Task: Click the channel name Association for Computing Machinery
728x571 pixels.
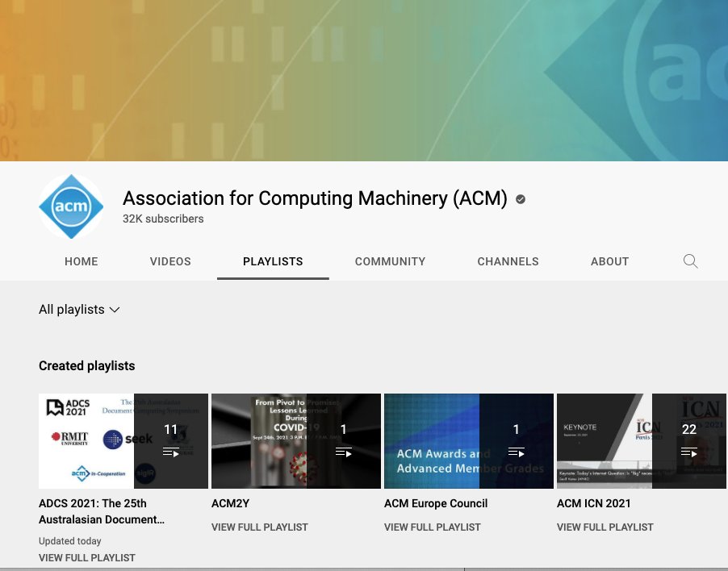Action: pos(315,198)
